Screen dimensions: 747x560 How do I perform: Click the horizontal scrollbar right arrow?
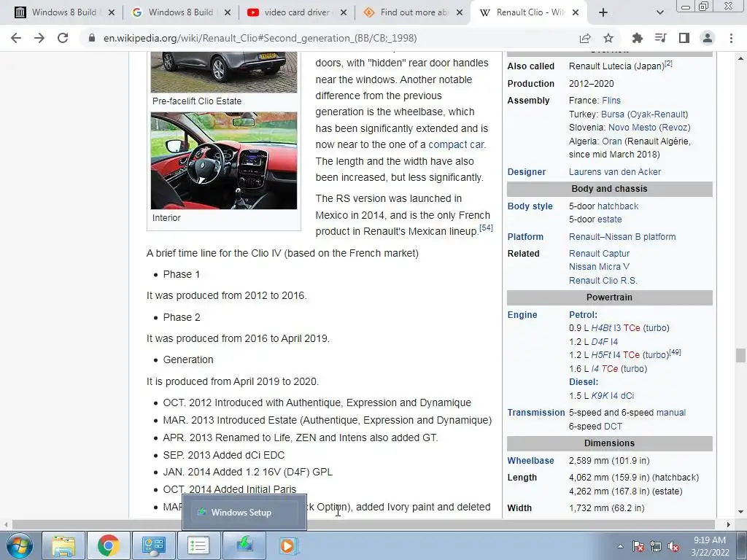728,524
